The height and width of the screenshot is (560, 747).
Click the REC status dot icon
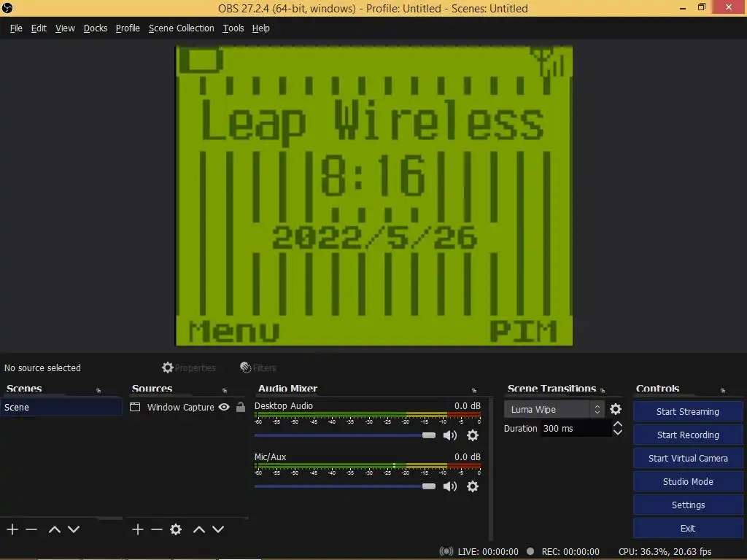[530, 551]
